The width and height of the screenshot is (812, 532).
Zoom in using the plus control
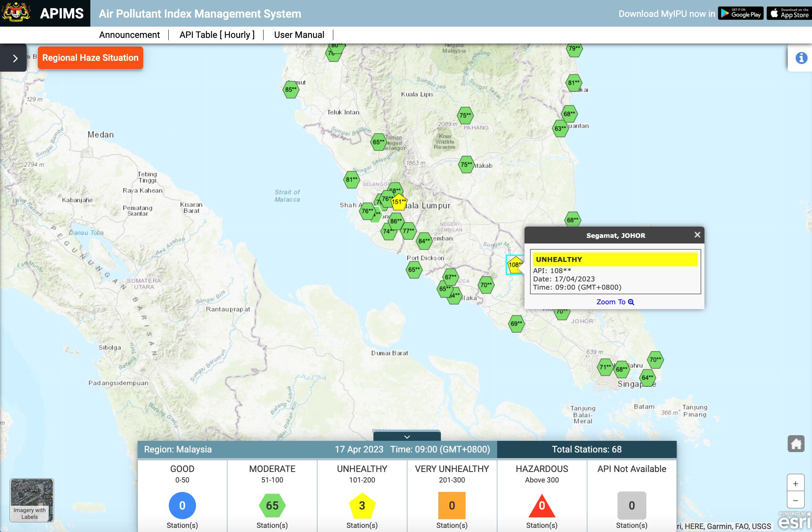tap(796, 484)
